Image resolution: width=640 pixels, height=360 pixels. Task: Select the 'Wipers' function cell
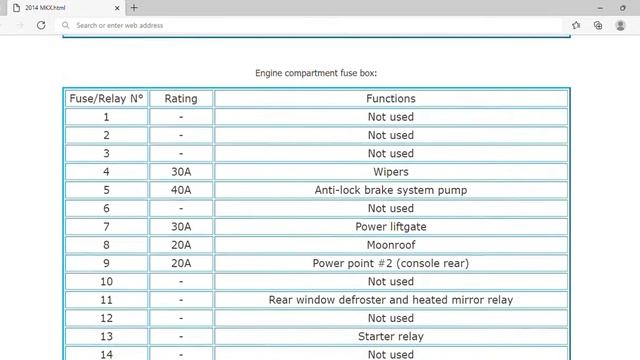391,172
